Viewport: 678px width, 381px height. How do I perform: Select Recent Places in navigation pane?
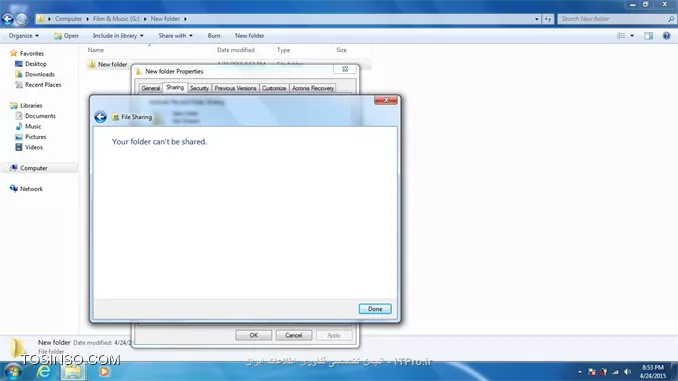[43, 84]
